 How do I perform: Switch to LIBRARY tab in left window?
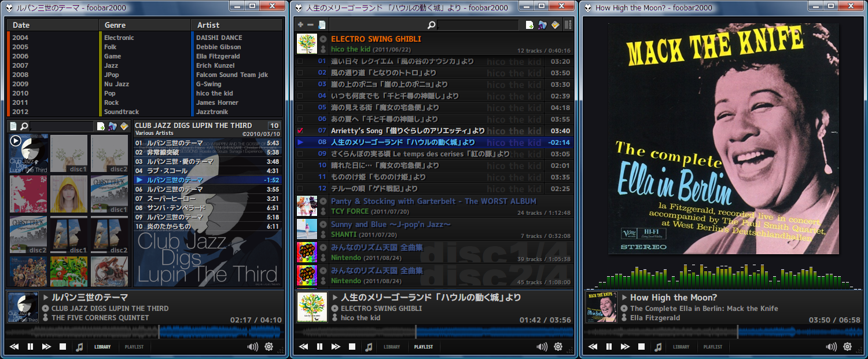click(102, 347)
